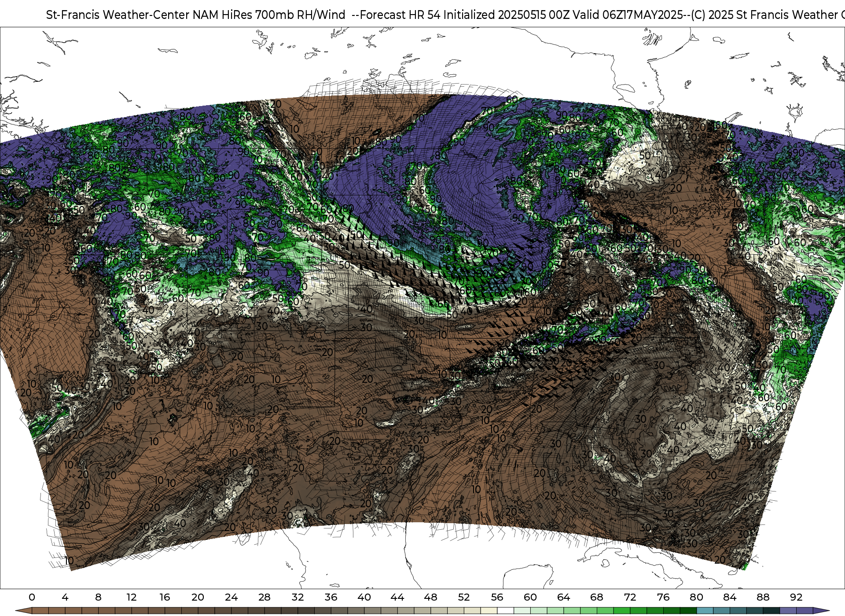Viewport: 845px width, 616px height.
Task: Click the "(C) 2025 St Francis Weather" copyright text
Action: pos(764,15)
